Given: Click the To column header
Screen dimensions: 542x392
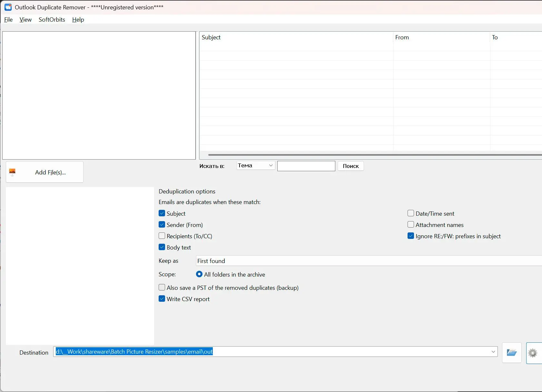Looking at the screenshot, I should point(516,37).
